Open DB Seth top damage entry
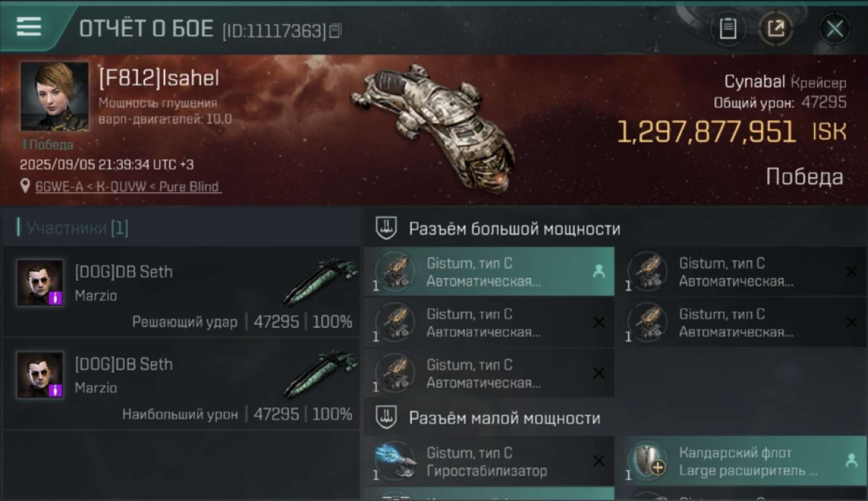This screenshot has height=501, width=868. (181, 384)
